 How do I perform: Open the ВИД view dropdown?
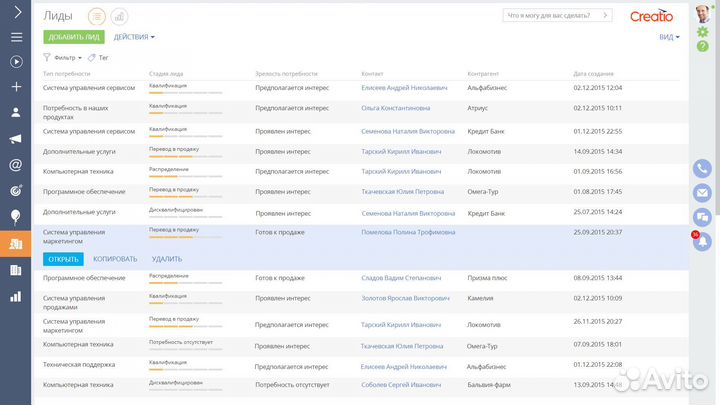coord(669,37)
